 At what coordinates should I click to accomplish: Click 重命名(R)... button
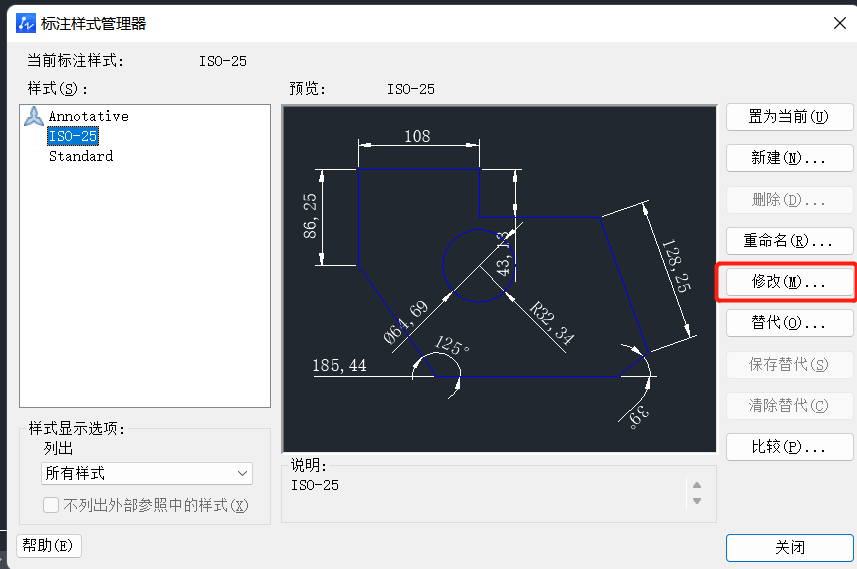pos(789,241)
